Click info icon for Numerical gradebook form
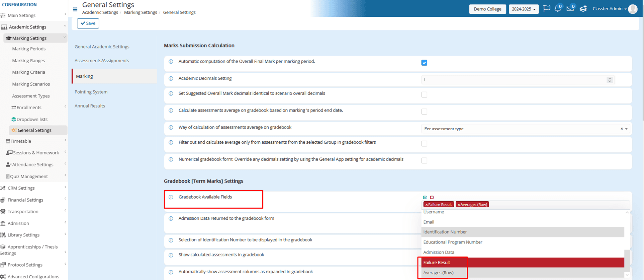The width and height of the screenshot is (644, 280). [x=171, y=159]
